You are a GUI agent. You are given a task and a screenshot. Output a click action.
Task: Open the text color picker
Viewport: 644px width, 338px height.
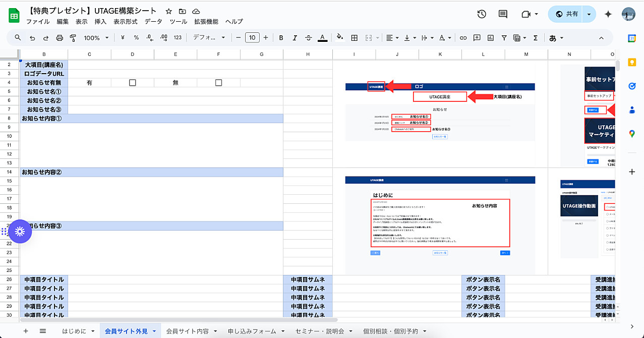(323, 38)
